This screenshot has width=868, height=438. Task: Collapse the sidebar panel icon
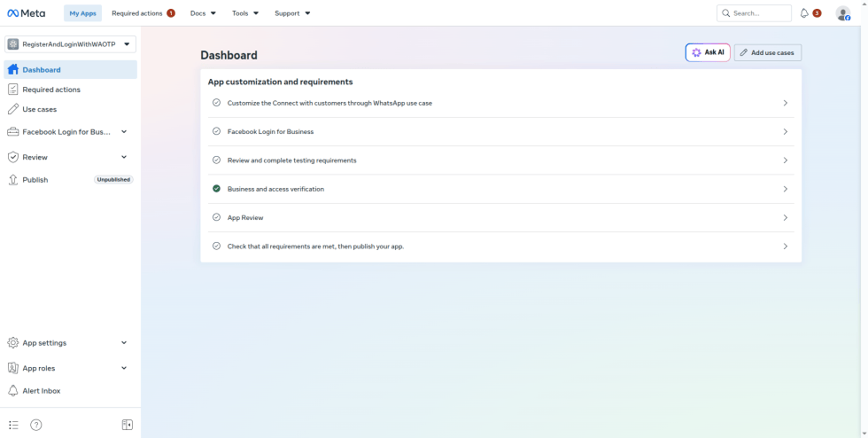[128, 426]
